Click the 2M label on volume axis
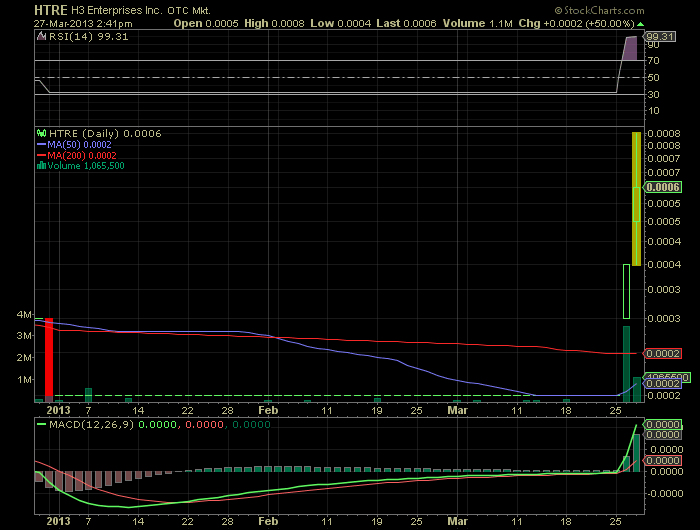This screenshot has height=530, width=700. (24, 358)
